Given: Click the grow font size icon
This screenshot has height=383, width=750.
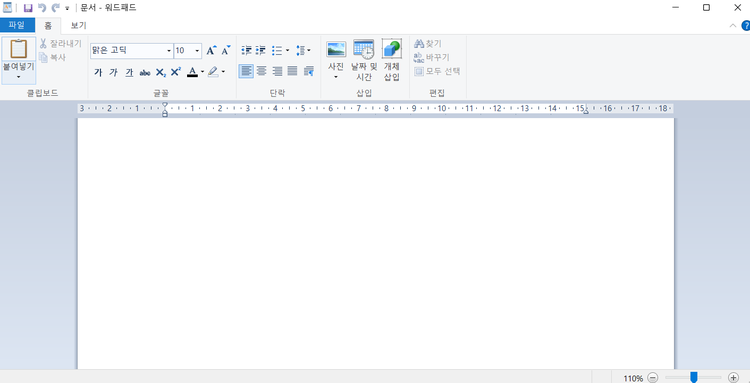Looking at the screenshot, I should pos(211,50).
